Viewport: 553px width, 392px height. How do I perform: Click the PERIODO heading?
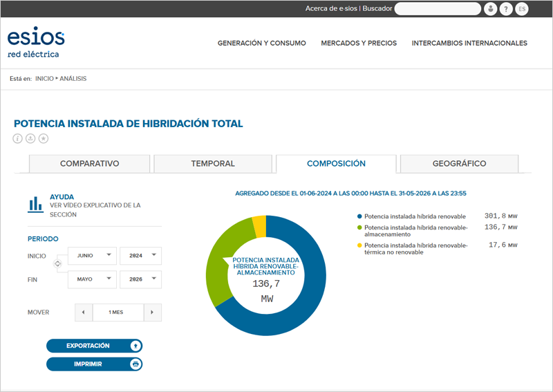click(43, 239)
